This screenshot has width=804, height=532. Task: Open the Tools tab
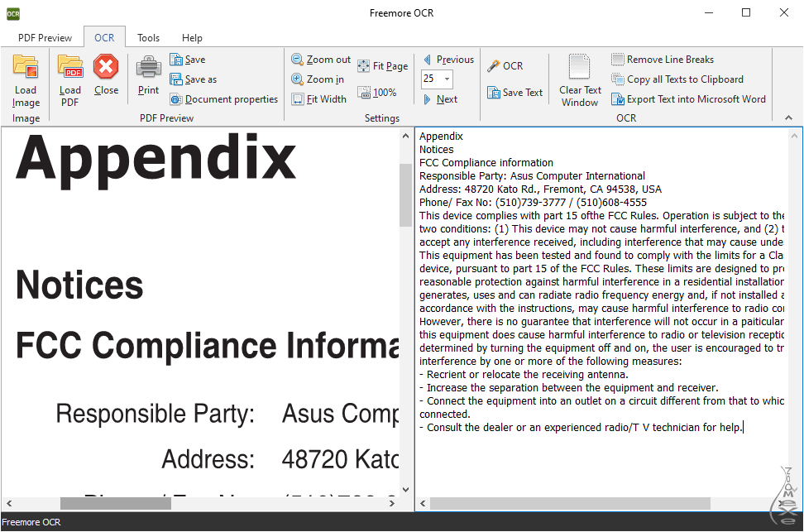pyautogui.click(x=148, y=38)
